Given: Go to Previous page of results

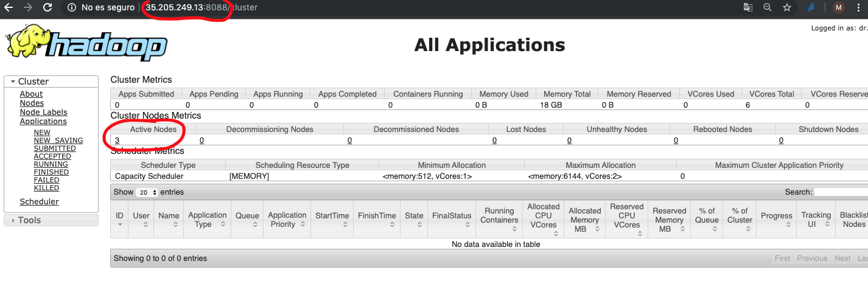Looking at the screenshot, I should (812, 258).
